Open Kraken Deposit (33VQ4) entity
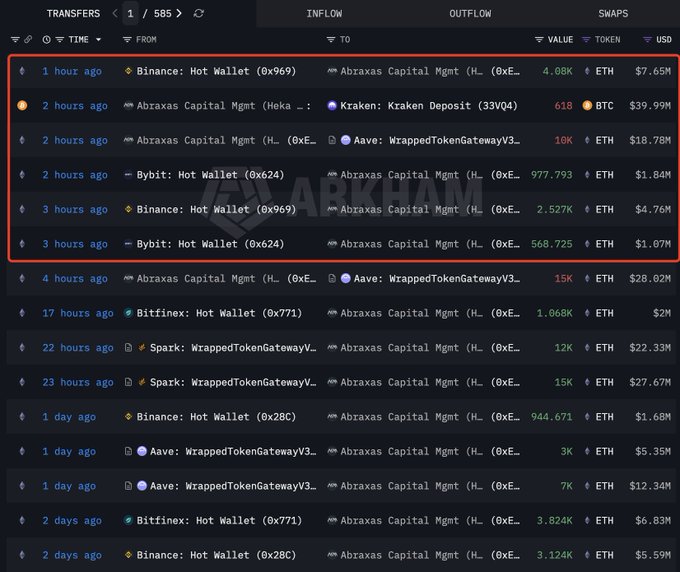The width and height of the screenshot is (680, 572). (429, 106)
